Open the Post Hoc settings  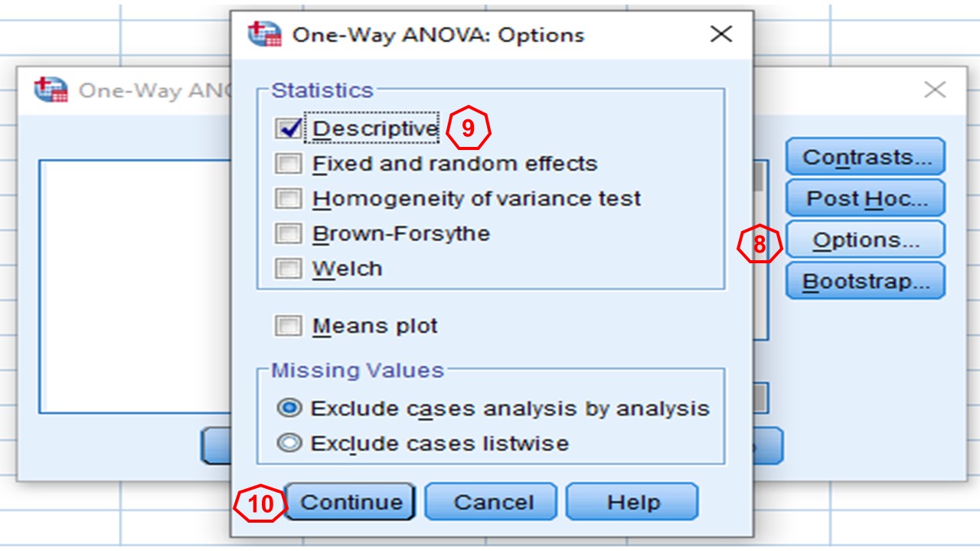[x=865, y=199]
